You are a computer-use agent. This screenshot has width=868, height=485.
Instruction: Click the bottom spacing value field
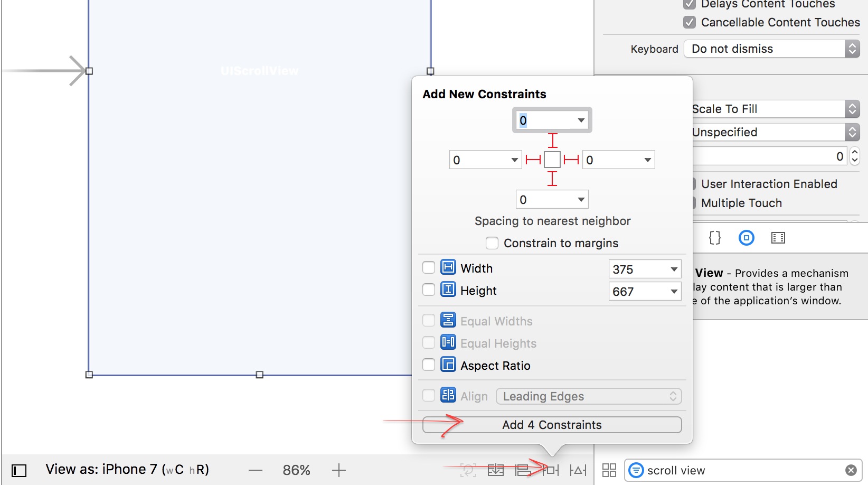546,200
